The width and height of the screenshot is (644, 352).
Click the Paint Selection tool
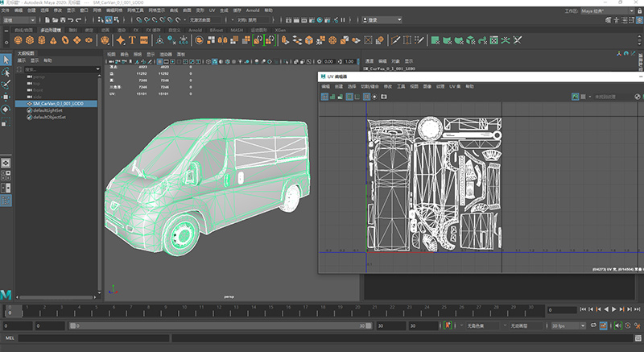[6, 84]
